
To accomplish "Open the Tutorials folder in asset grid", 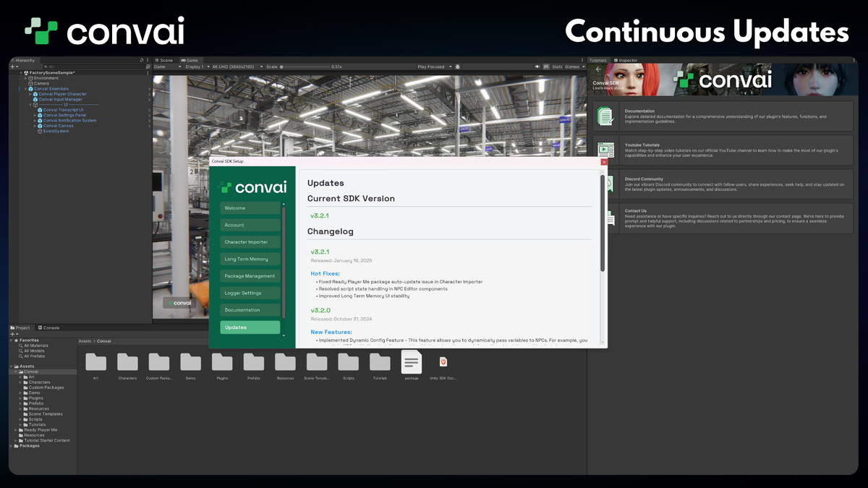I will (x=380, y=361).
